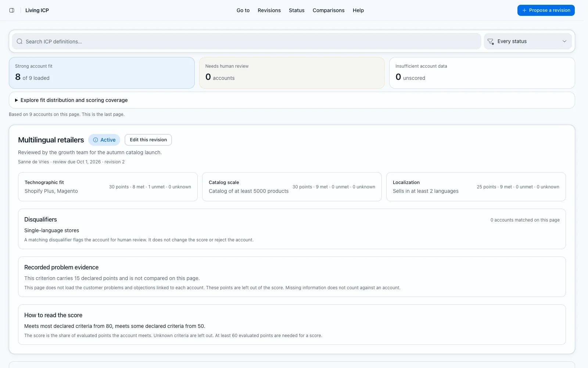Click 'Shopify Plus, Magento' text
This screenshot has width=588, height=368.
tap(51, 191)
